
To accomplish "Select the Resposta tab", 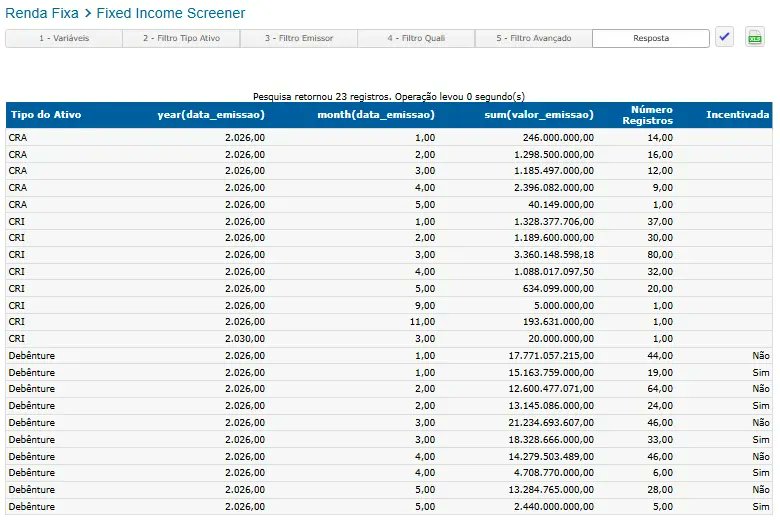I will [651, 38].
